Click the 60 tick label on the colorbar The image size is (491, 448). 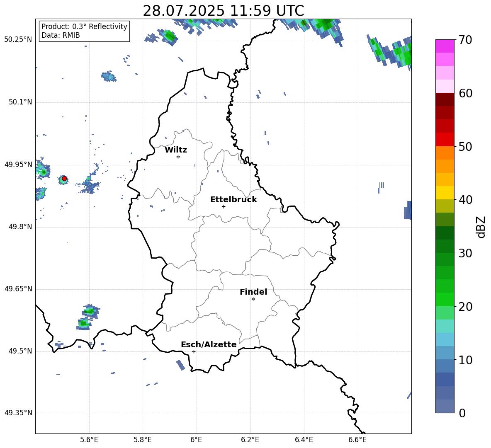click(465, 93)
